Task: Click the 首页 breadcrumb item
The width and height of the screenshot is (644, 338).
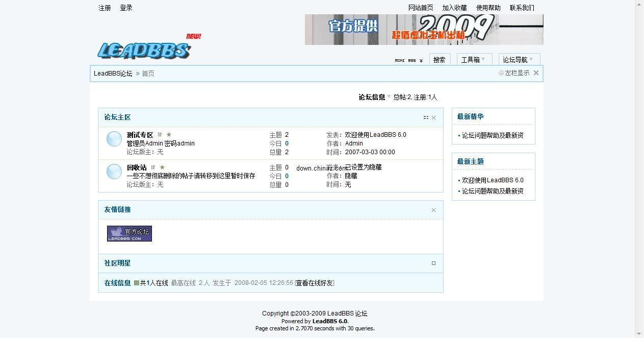Action: (148, 74)
